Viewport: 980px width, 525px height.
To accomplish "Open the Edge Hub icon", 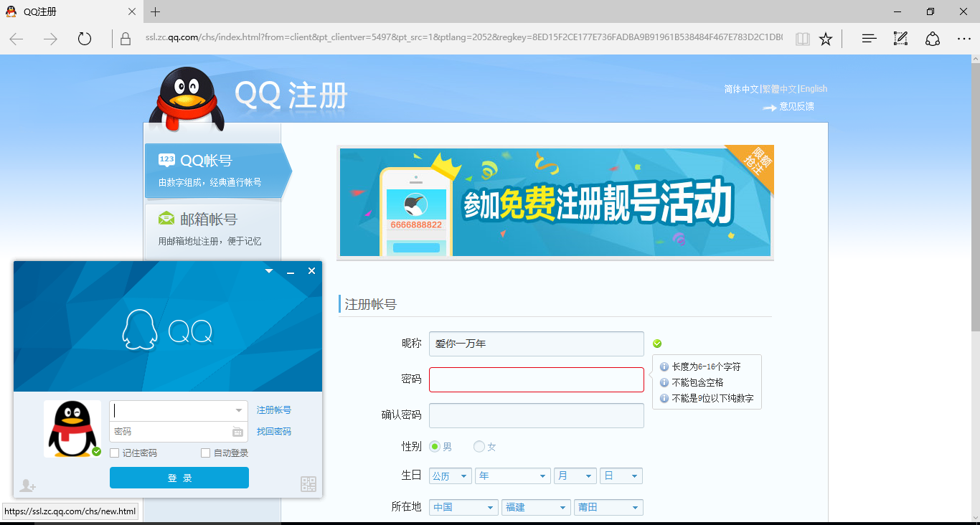I will click(869, 39).
